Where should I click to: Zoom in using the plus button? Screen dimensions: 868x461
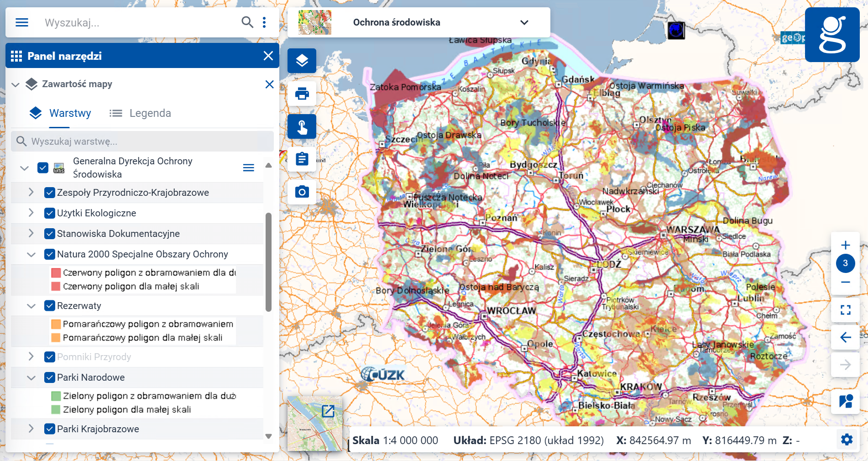(845, 245)
